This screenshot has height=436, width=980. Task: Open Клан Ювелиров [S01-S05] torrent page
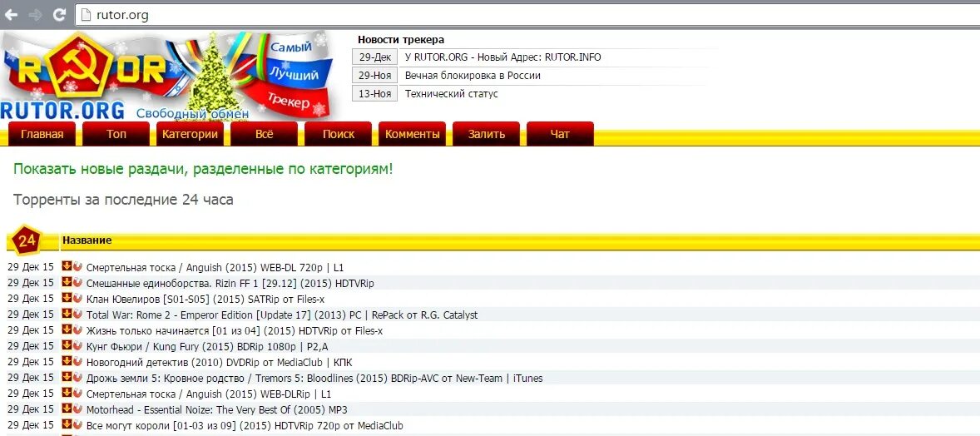point(205,299)
